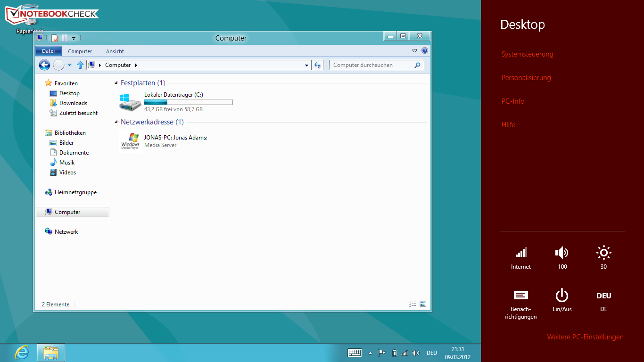The width and height of the screenshot is (644, 362).
Task: Refresh the Computer view
Action: pyautogui.click(x=318, y=65)
